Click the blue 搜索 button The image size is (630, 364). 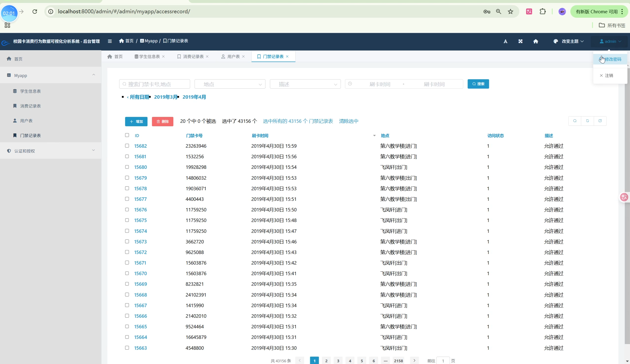(478, 84)
